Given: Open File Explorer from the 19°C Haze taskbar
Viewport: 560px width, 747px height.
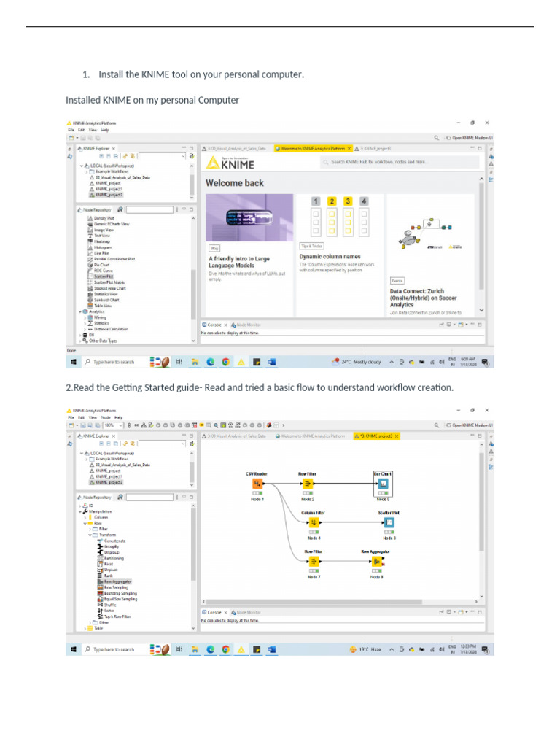Looking at the screenshot, I should coord(195,649).
